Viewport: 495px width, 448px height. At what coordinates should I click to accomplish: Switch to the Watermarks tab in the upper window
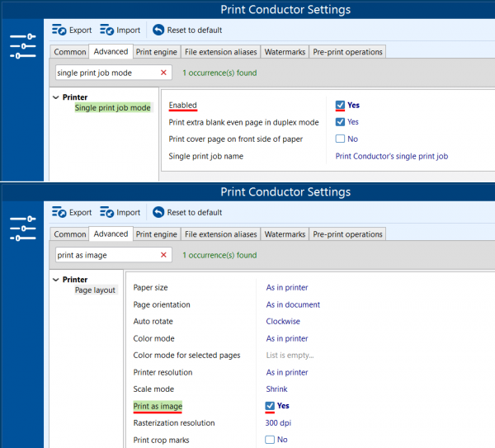click(285, 52)
